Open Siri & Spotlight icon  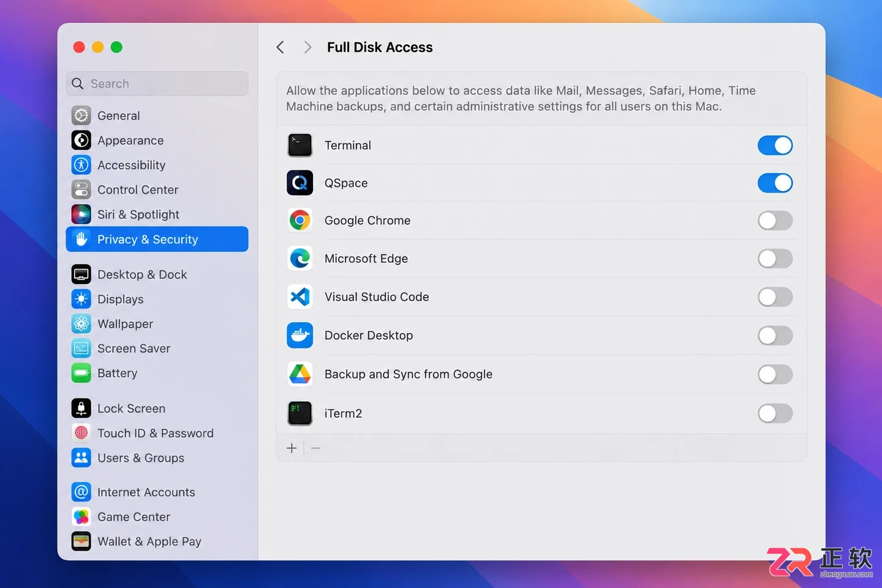(81, 214)
